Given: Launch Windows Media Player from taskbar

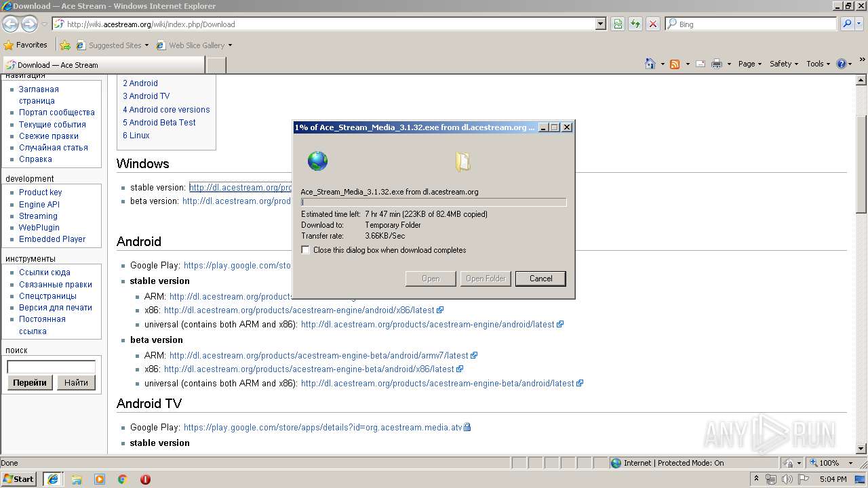Looking at the screenshot, I should pos(100,479).
